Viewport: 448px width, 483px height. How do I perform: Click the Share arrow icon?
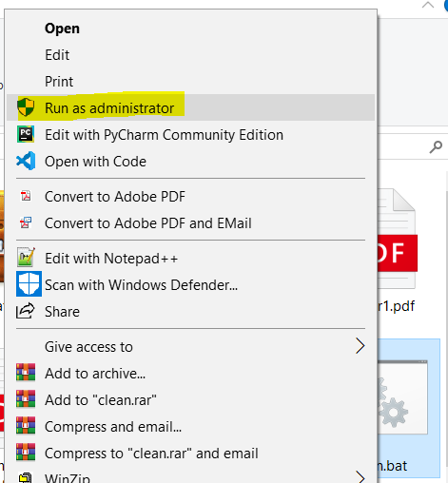pos(26,311)
